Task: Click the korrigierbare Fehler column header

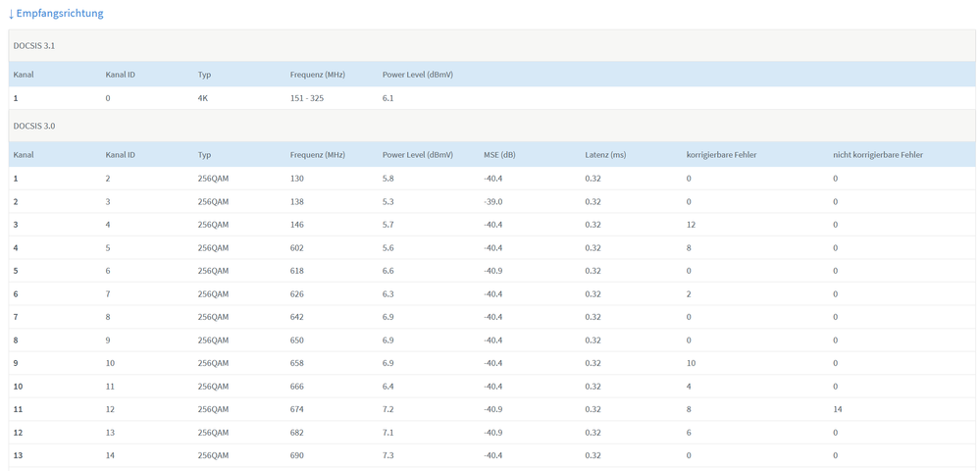Action: (721, 155)
